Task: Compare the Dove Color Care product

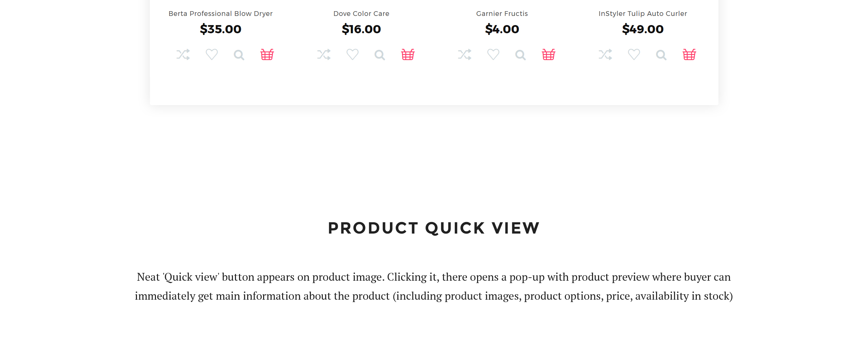Action: click(x=324, y=55)
